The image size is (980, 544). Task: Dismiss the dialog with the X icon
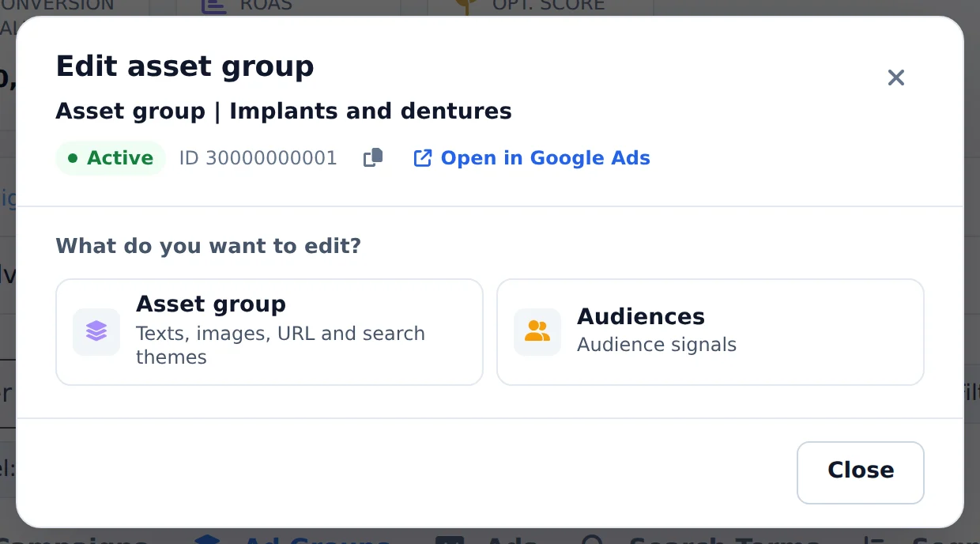pos(895,77)
